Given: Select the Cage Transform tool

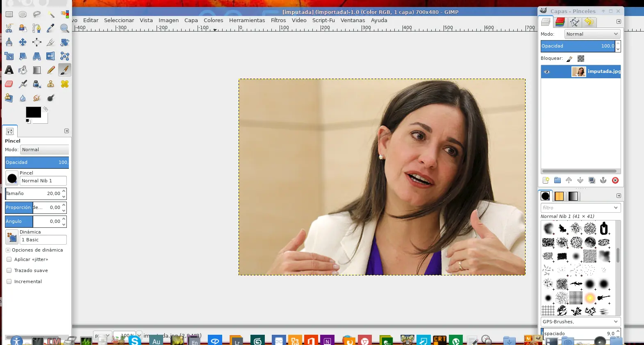Looking at the screenshot, I should [65, 56].
